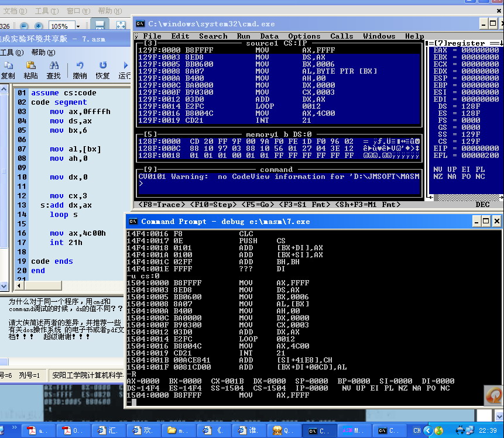The width and height of the screenshot is (504, 438).
Task: Click the 'CS = 129F' register row
Action: click(459, 142)
